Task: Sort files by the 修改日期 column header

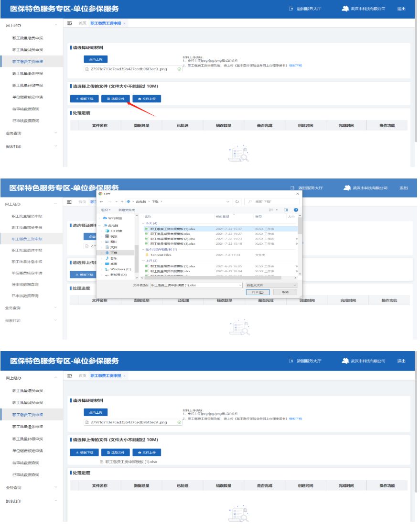Action: tap(223, 217)
